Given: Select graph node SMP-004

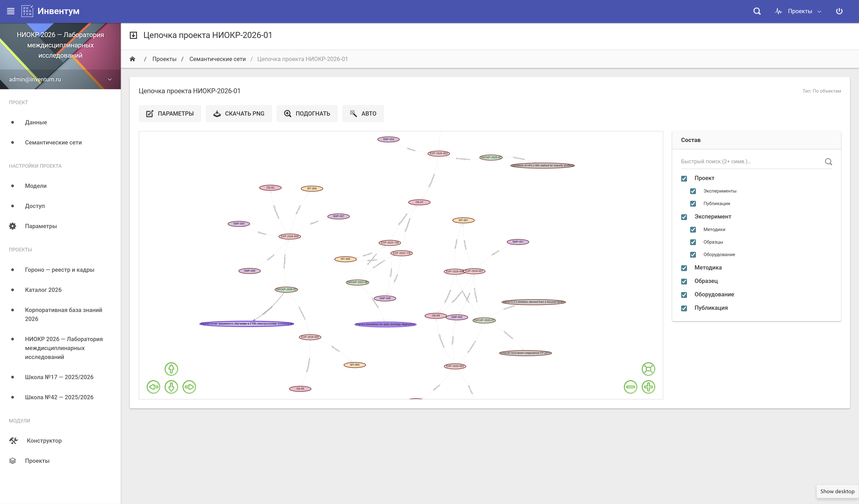Looking at the screenshot, I should (388, 139).
